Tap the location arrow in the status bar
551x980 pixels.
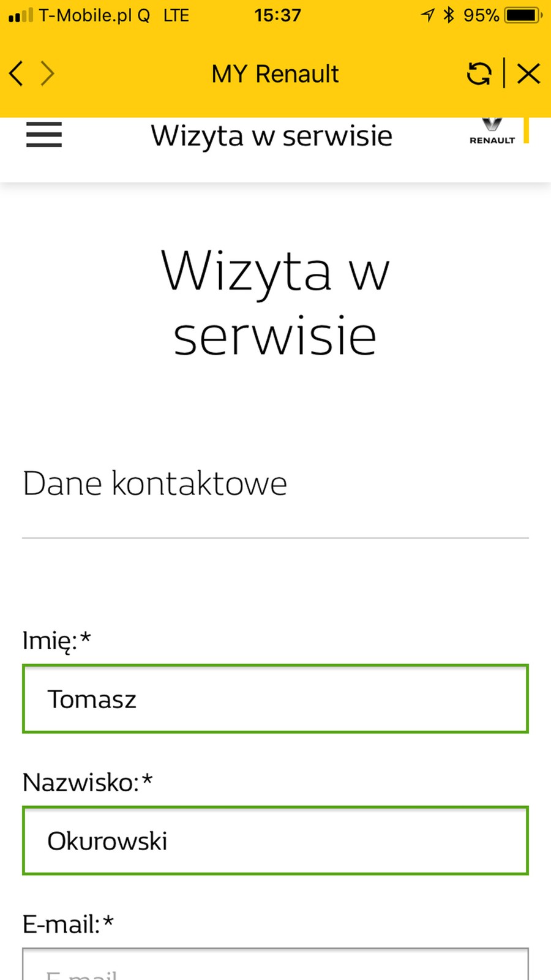(427, 15)
